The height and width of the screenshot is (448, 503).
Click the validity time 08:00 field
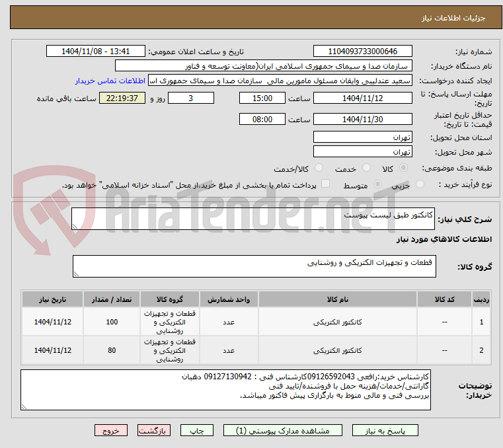pyautogui.click(x=262, y=120)
